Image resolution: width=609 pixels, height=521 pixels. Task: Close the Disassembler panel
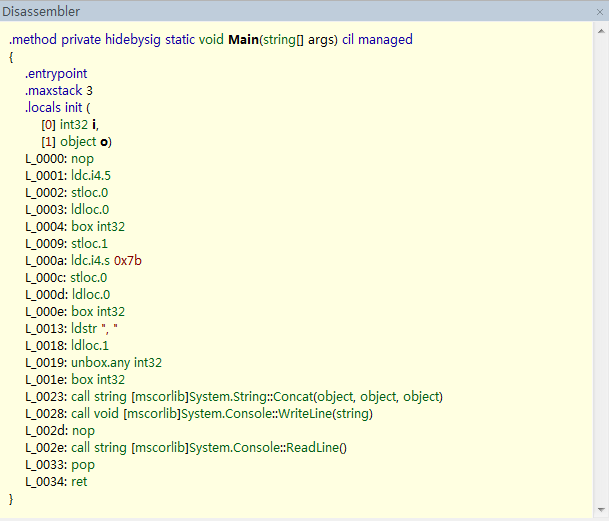pyautogui.click(x=600, y=12)
